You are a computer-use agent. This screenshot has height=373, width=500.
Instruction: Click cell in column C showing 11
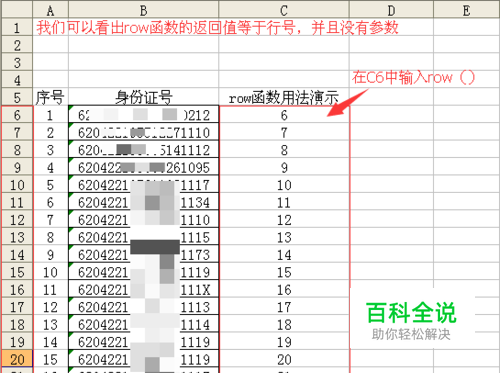(284, 202)
